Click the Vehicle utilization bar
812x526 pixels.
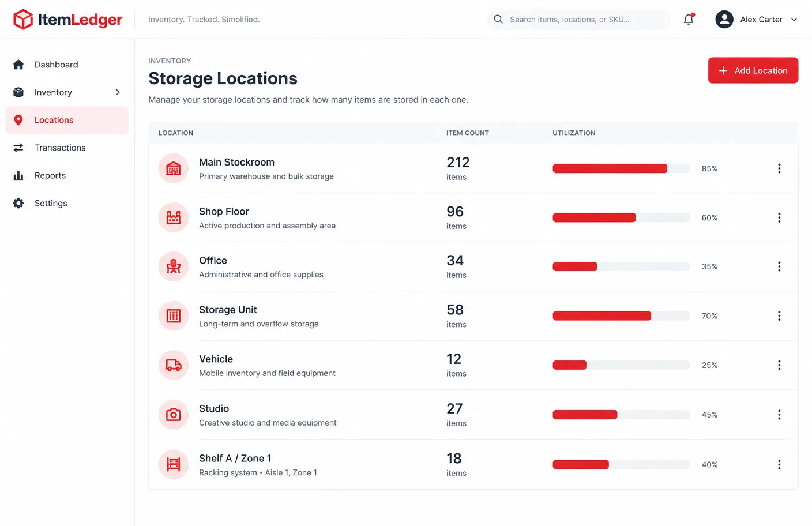[621, 365]
